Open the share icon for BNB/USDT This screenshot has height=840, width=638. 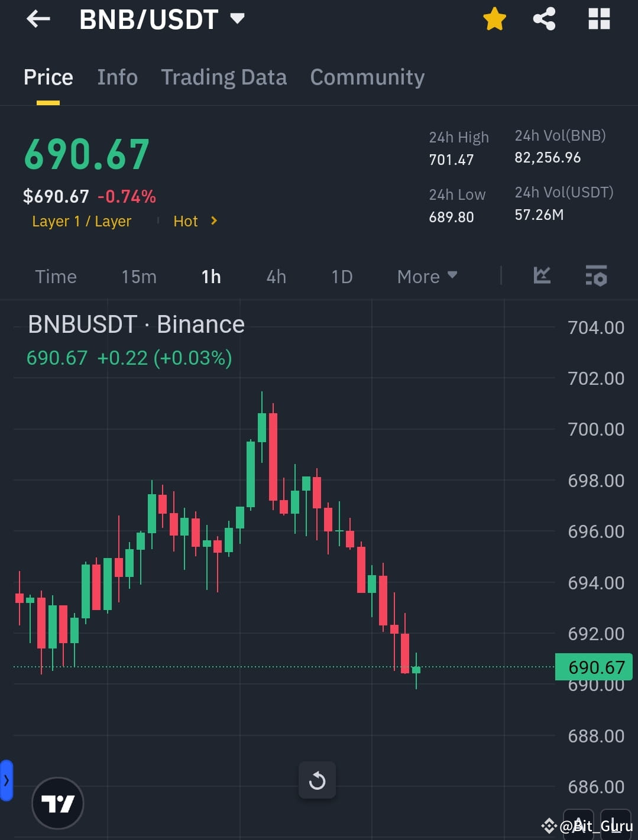(x=543, y=19)
